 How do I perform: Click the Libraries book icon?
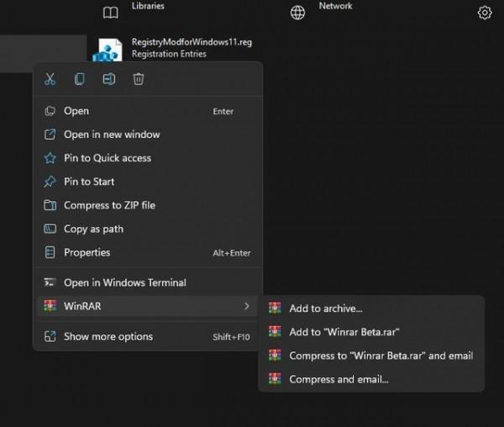tap(111, 13)
